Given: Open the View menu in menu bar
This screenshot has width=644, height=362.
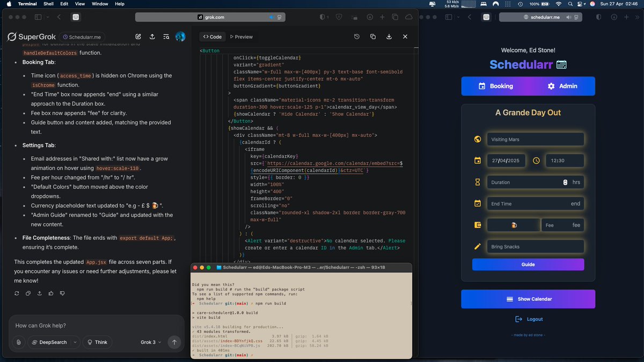Looking at the screenshot, I should [x=80, y=4].
